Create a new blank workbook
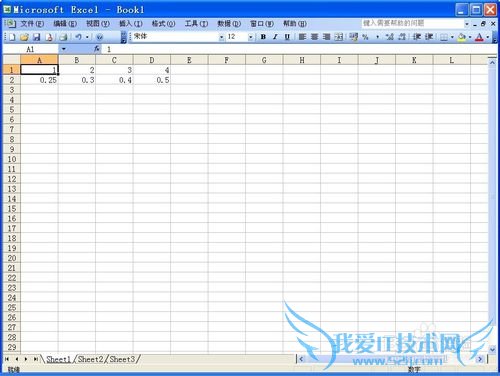Image resolution: width=500 pixels, height=376 pixels. pyautogui.click(x=12, y=37)
